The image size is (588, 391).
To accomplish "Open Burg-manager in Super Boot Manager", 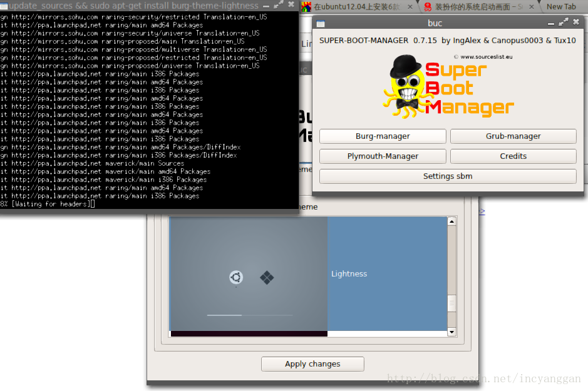I will click(383, 136).
